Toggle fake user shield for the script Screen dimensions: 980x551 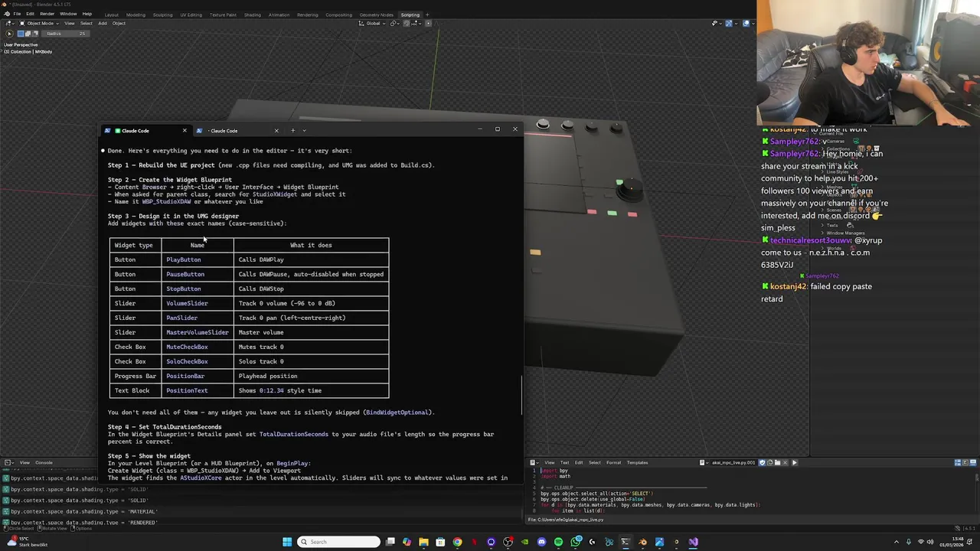(x=762, y=462)
